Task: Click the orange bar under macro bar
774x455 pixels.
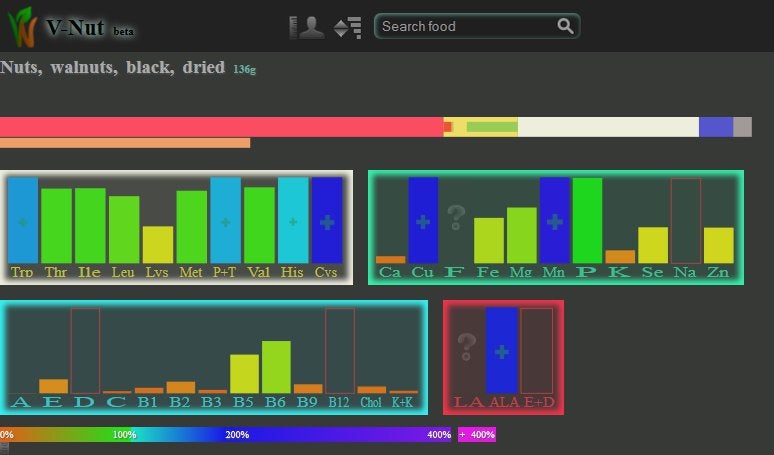Action: [125, 143]
